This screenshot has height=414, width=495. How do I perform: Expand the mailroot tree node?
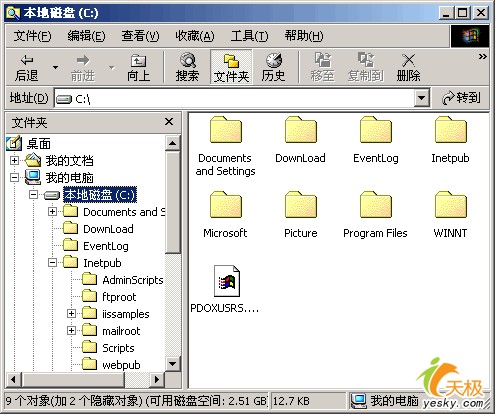(x=71, y=331)
